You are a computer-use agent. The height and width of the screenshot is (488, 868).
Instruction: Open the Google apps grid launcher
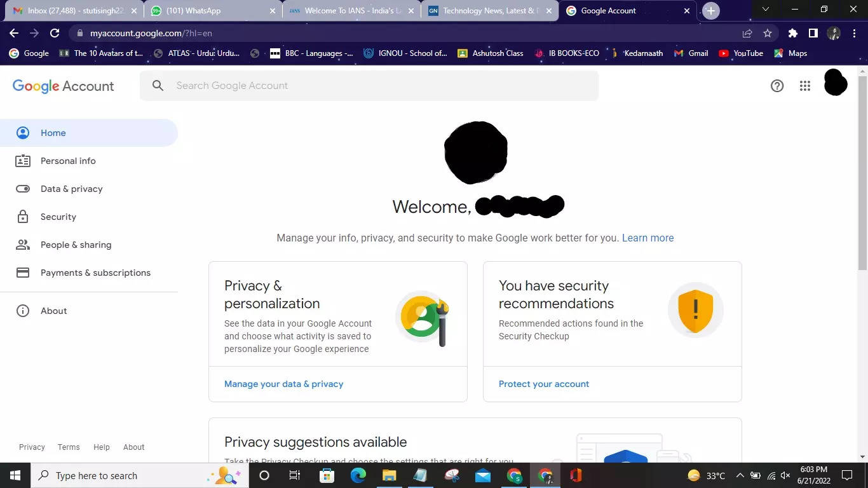point(805,86)
